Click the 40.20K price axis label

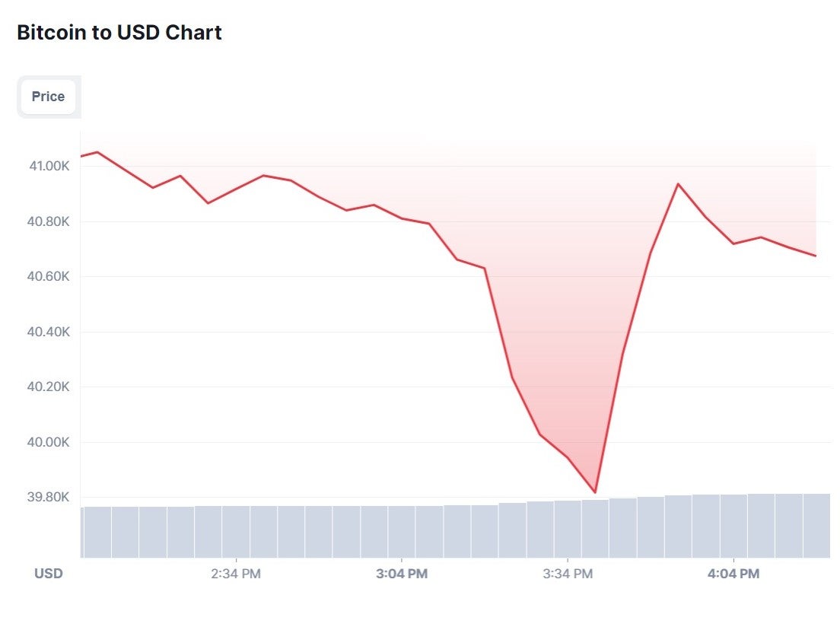(49, 387)
